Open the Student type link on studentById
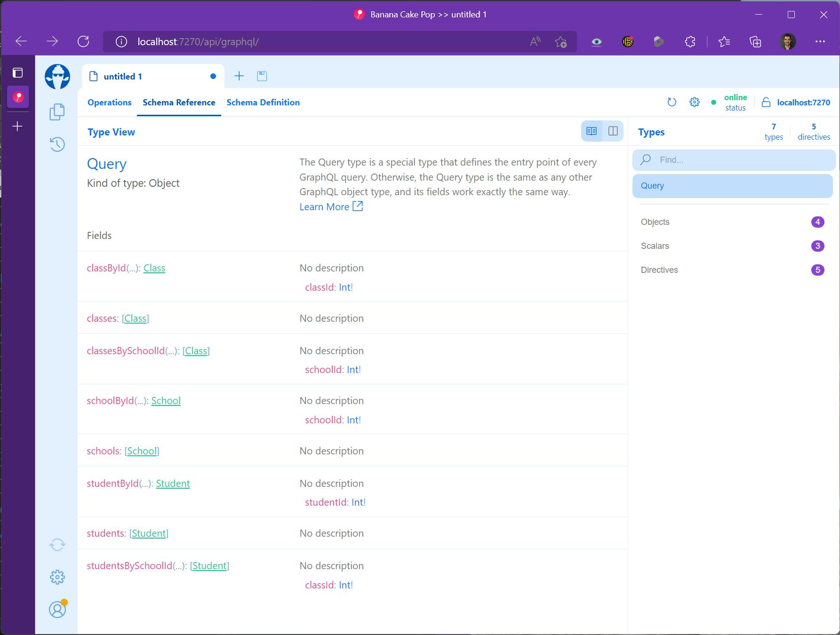This screenshot has height=635, width=840. (173, 484)
